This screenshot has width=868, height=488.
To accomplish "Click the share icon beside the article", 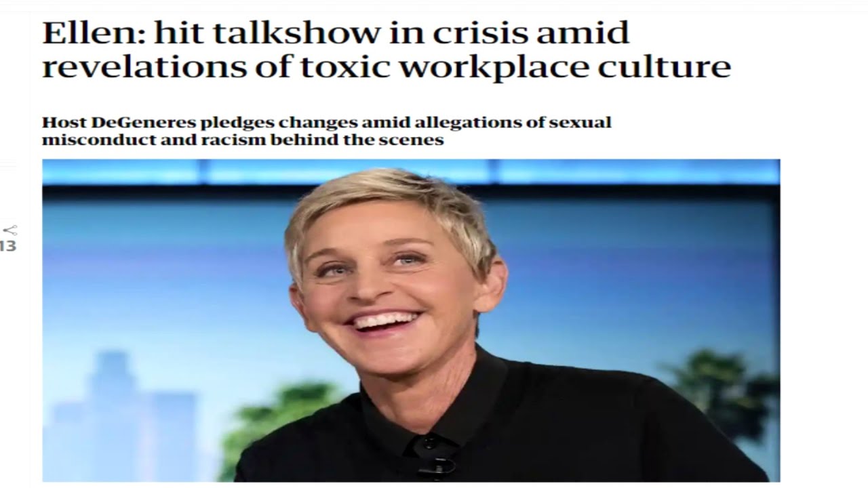I will [9, 230].
